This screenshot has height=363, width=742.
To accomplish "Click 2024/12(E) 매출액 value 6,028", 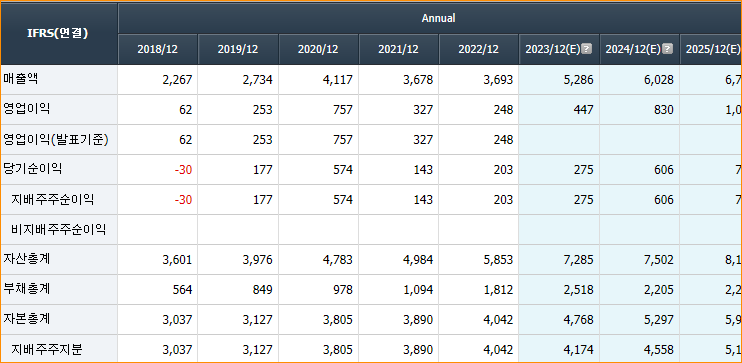I will (658, 80).
